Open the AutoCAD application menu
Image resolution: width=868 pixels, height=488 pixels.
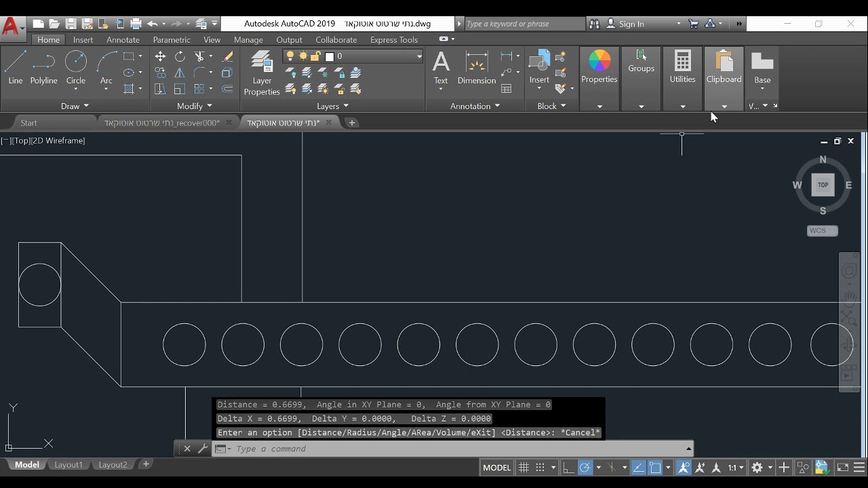(12, 26)
